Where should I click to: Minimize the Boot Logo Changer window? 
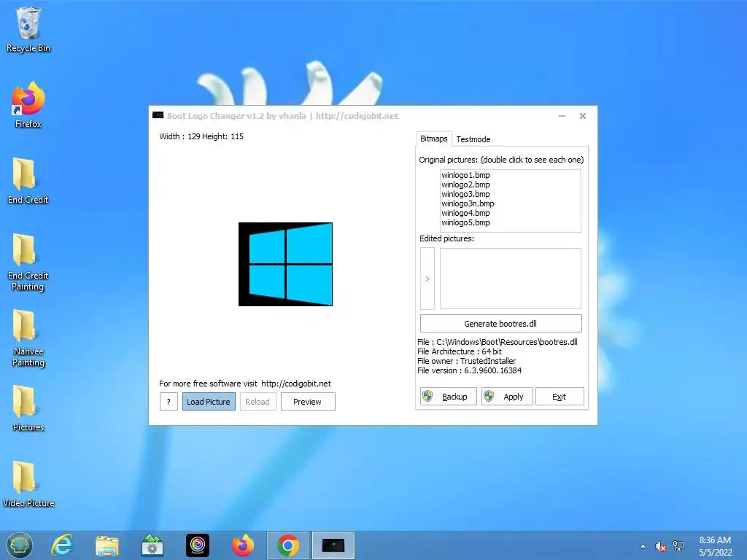pyautogui.click(x=562, y=116)
